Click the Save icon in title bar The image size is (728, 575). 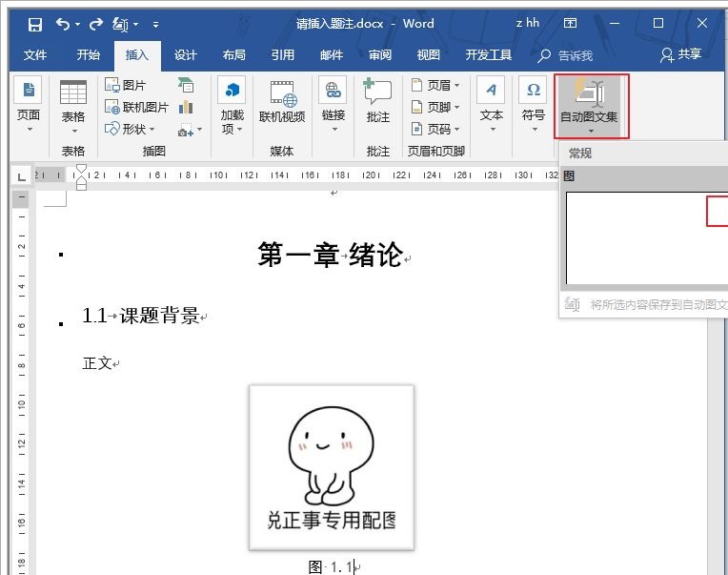click(34, 24)
